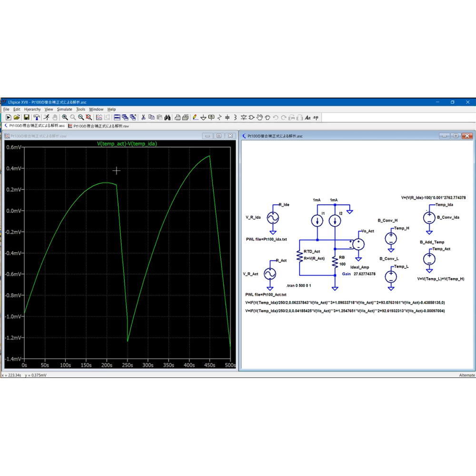Switch to the .raw waveform tab

(99, 126)
